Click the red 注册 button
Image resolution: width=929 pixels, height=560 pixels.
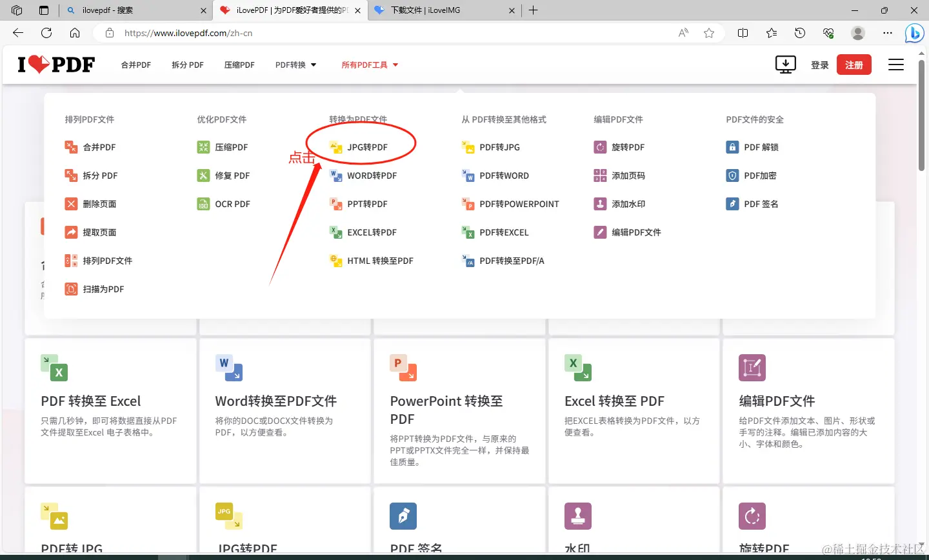coord(854,65)
